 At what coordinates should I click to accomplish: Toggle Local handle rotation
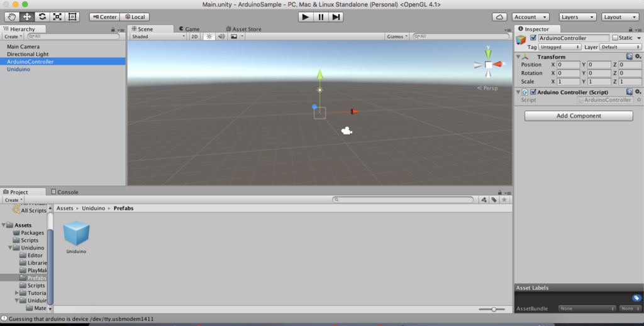coord(135,17)
